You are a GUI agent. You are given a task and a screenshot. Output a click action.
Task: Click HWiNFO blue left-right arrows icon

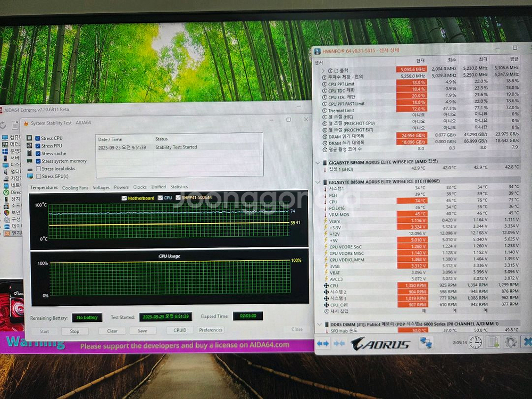323,343
